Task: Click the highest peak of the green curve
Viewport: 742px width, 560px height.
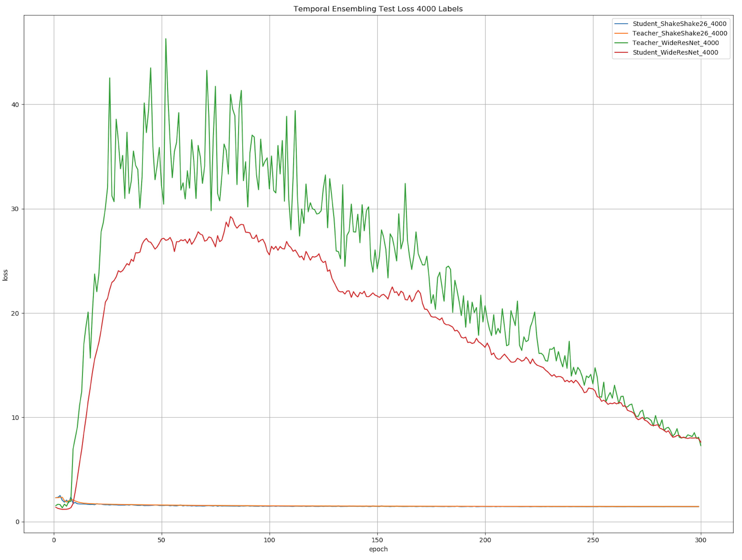Action: pyautogui.click(x=166, y=39)
